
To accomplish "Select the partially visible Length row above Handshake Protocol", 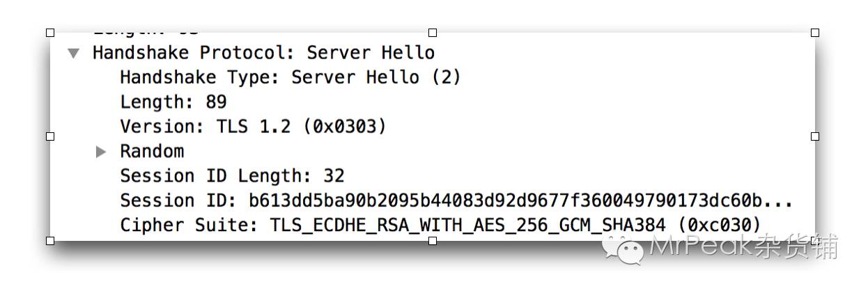I will pos(146,32).
